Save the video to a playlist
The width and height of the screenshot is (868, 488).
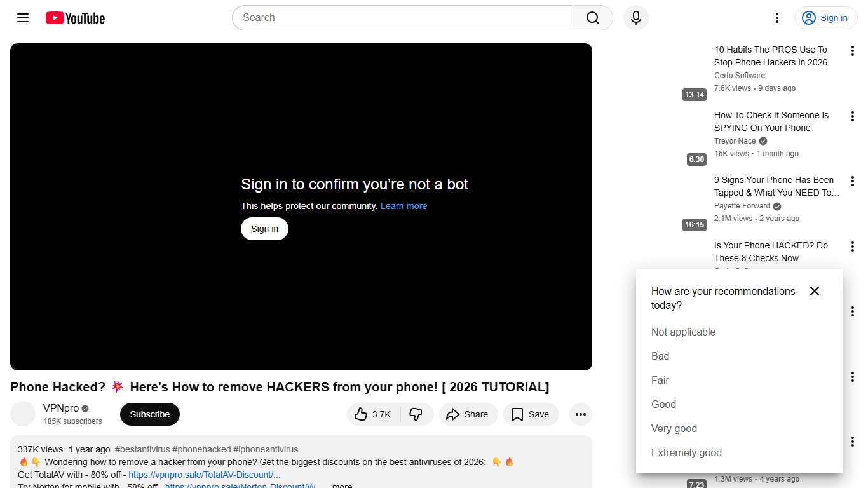(531, 414)
